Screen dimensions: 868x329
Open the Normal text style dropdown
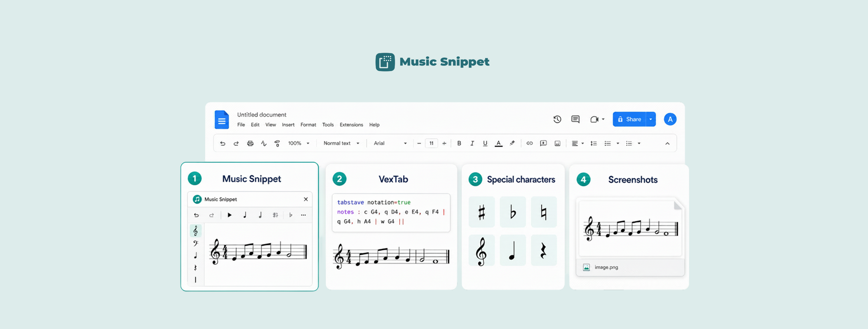click(342, 143)
